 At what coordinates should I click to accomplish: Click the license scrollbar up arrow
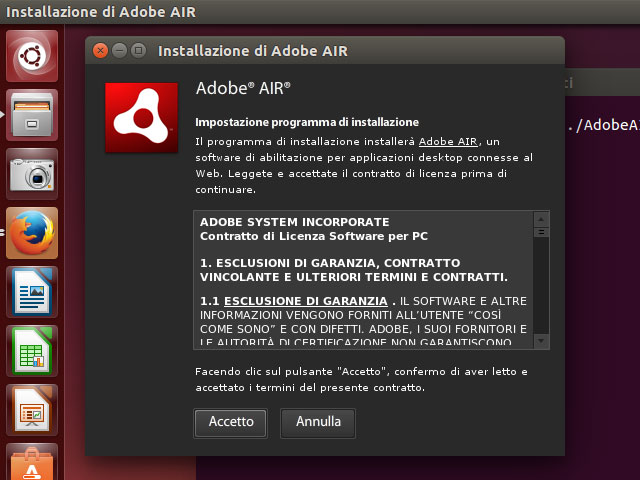[541, 219]
